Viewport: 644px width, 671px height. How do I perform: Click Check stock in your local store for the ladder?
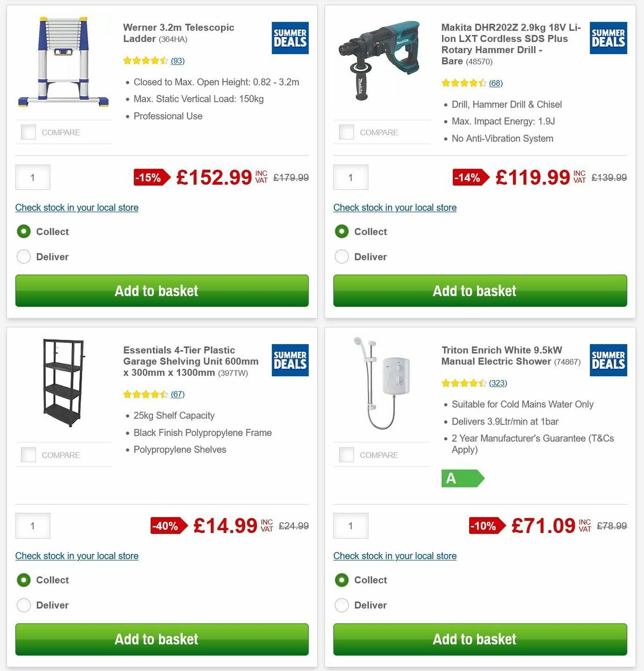pyautogui.click(x=77, y=207)
